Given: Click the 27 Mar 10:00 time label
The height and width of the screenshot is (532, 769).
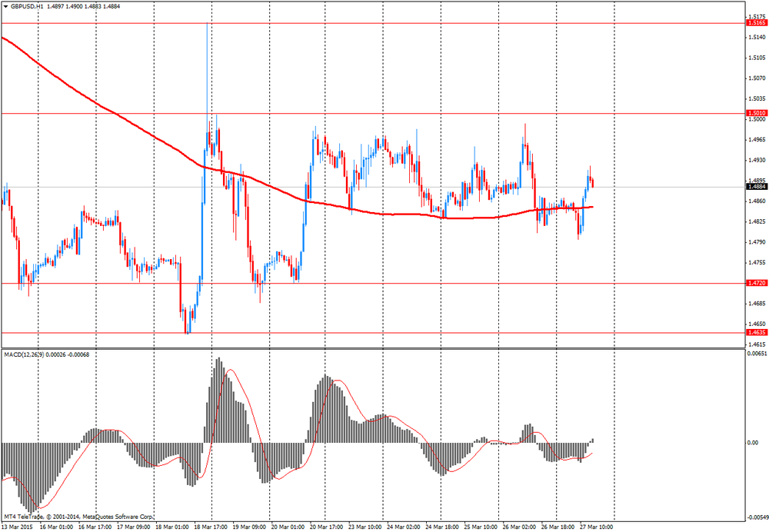Looking at the screenshot, I should click(597, 527).
